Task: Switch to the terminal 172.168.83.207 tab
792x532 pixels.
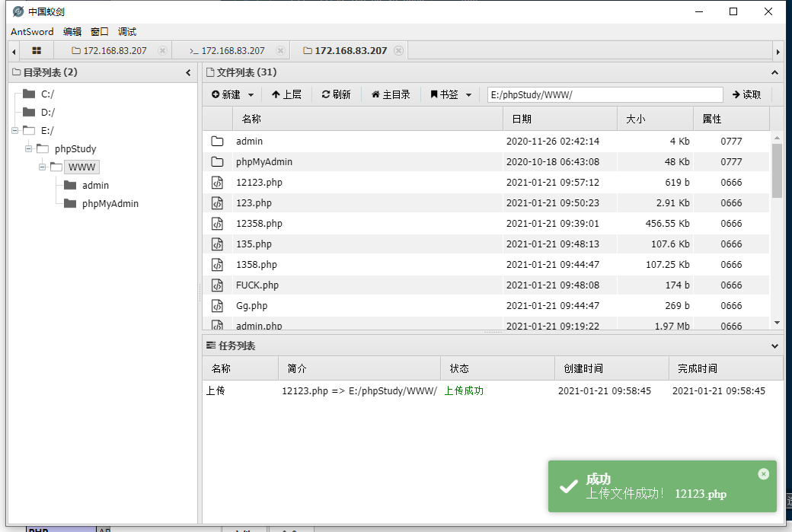Action: click(x=227, y=50)
